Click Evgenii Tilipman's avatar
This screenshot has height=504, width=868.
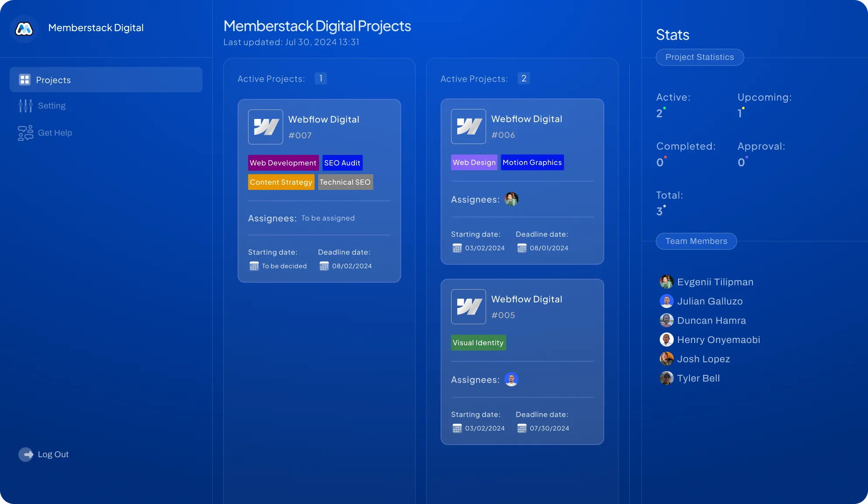(x=667, y=282)
